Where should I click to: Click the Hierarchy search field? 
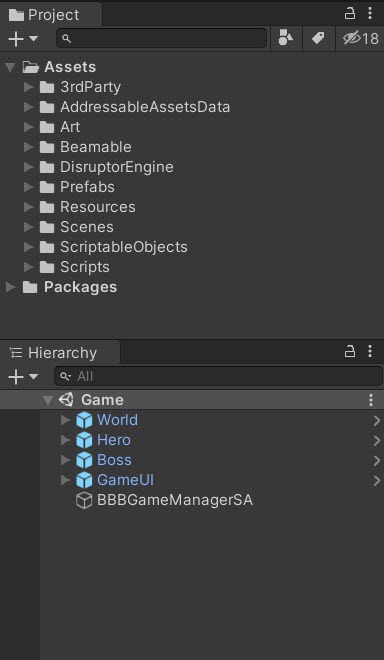point(219,376)
